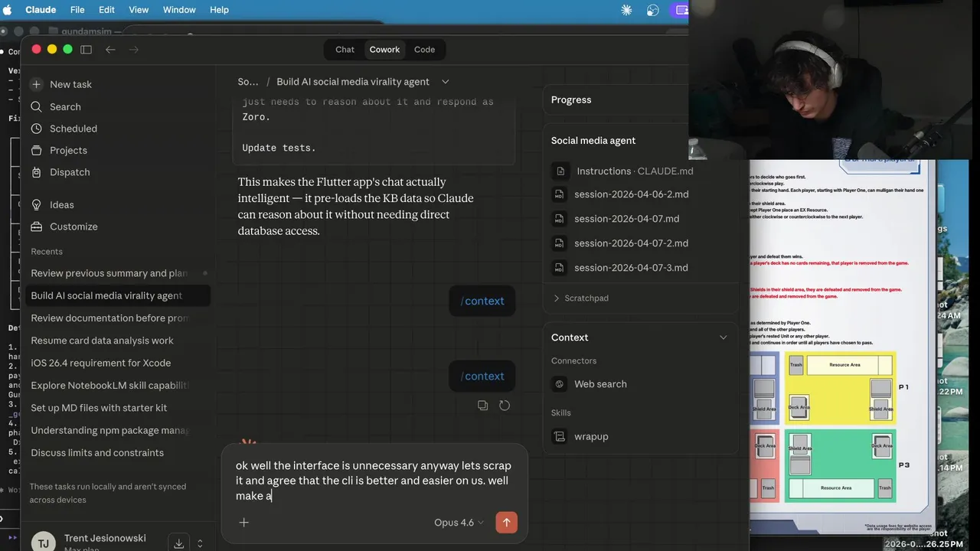Viewport: 980px width, 551px height.
Task: Go back with the left arrow
Action: 110,49
